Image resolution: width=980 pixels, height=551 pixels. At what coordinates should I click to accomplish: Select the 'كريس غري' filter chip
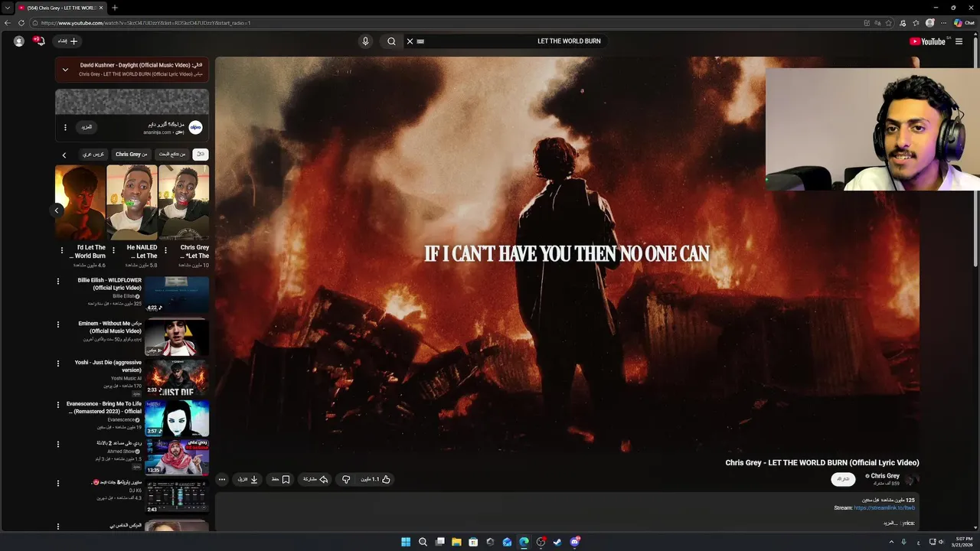click(93, 154)
